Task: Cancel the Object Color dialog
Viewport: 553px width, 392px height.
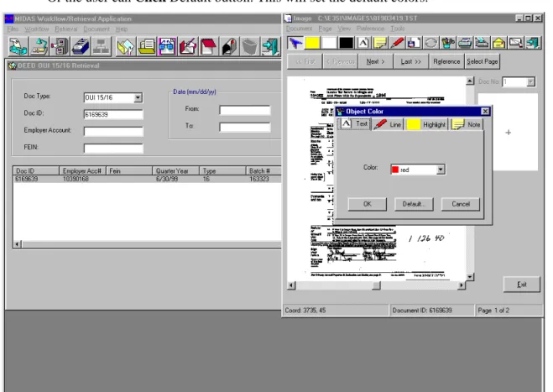Action: (x=460, y=204)
